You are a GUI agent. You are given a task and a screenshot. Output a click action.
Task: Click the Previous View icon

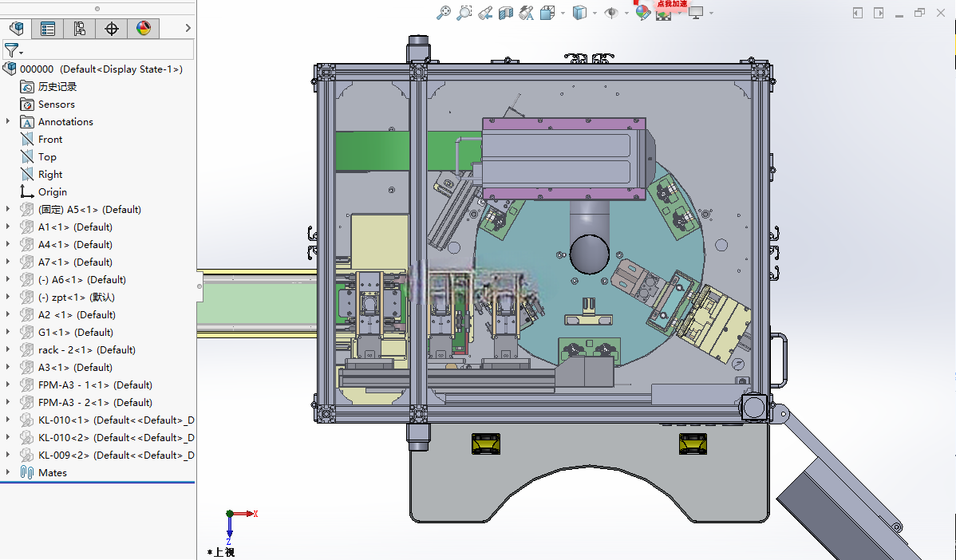[x=485, y=12]
